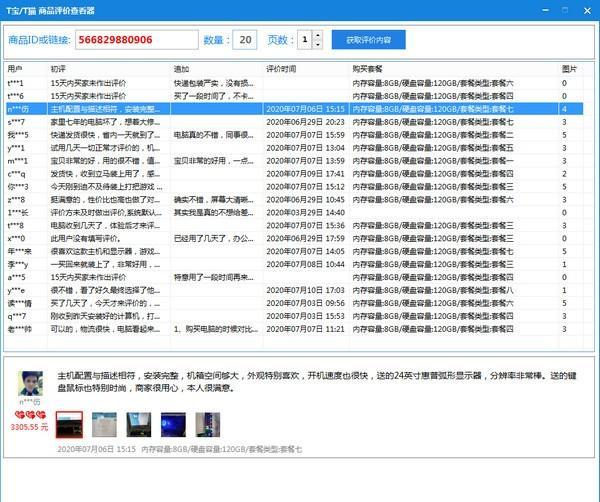Screen dimensions: 600x502
Task: Click the full review text paragraph
Action: click(317, 382)
